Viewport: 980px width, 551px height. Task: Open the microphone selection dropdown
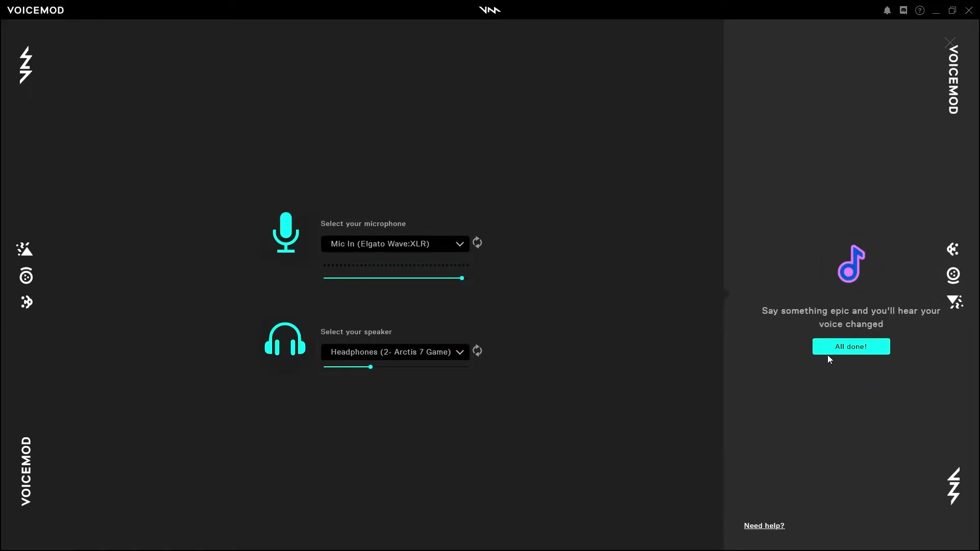(x=395, y=244)
